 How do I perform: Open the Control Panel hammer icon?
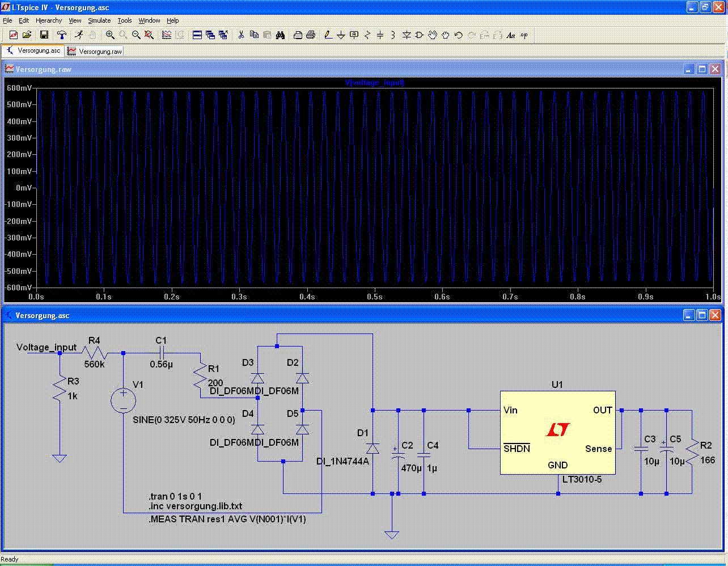point(62,35)
